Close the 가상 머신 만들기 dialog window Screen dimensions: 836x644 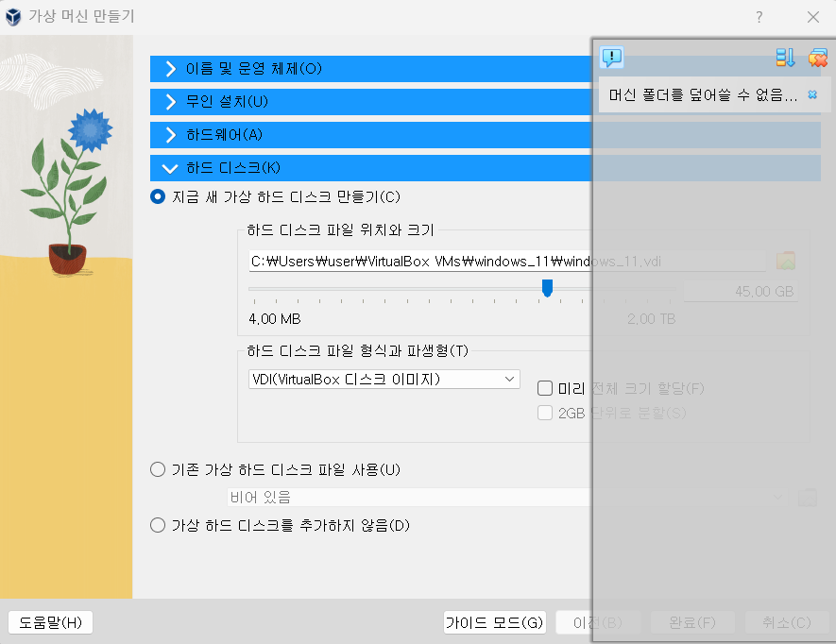pos(813,17)
